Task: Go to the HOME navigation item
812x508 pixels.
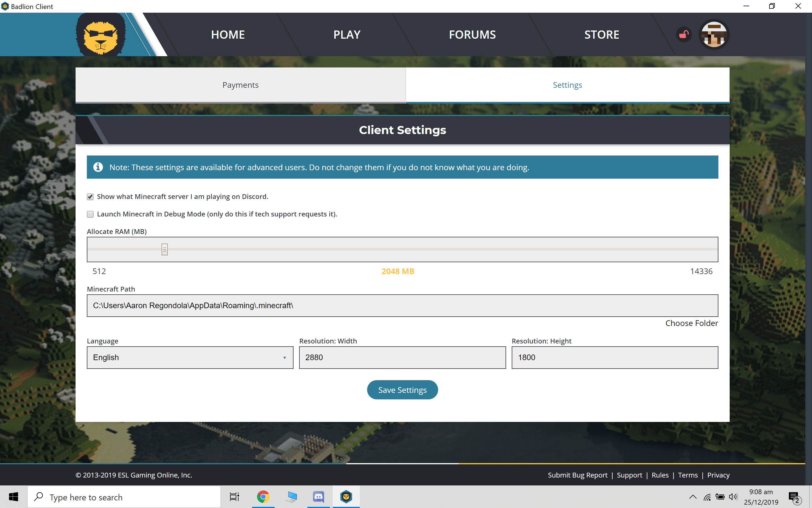Action: (228, 35)
